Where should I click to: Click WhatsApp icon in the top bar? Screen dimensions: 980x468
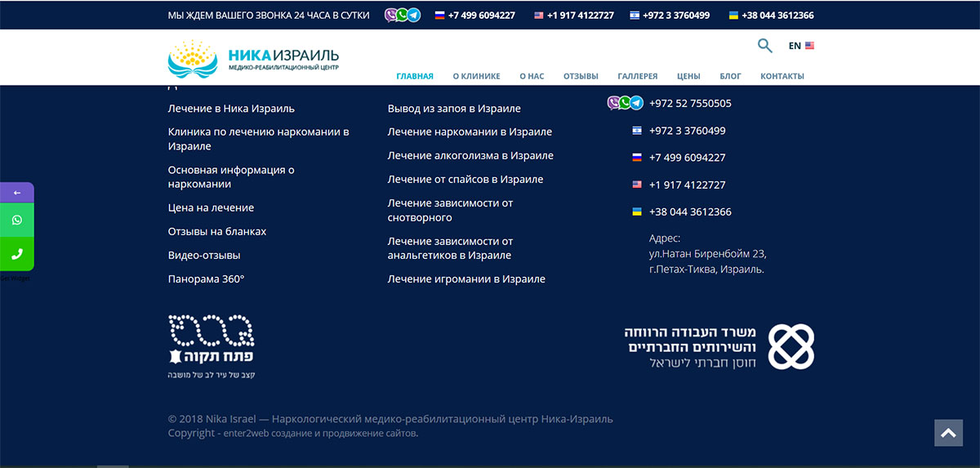tap(403, 15)
